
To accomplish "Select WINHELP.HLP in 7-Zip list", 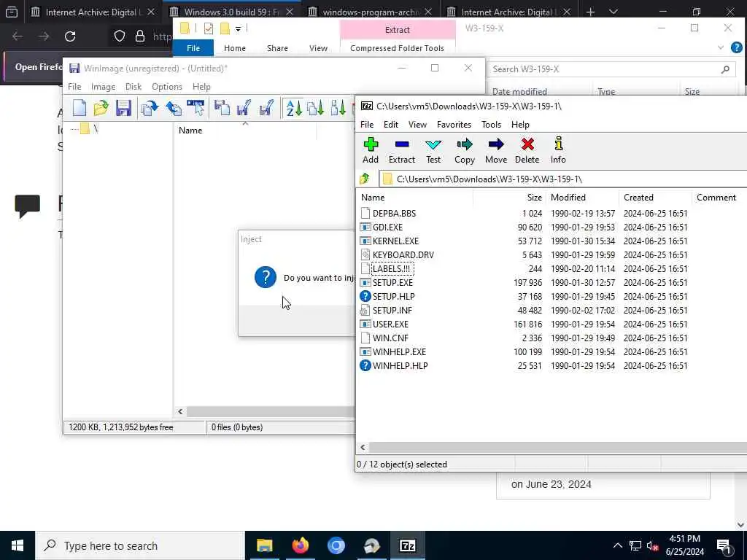I will coord(400,366).
